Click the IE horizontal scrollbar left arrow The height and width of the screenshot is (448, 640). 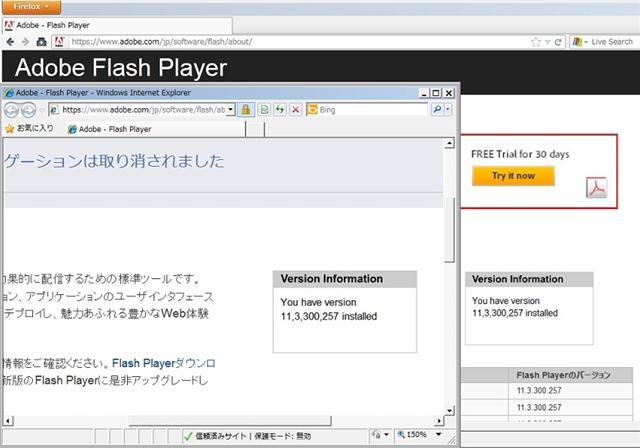click(x=8, y=421)
